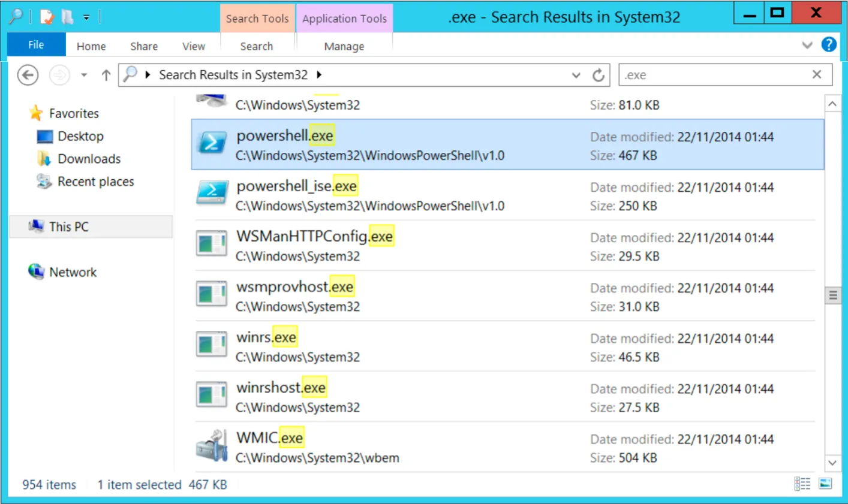Click the WSManHTTPConfig.exe program icon

pos(212,244)
